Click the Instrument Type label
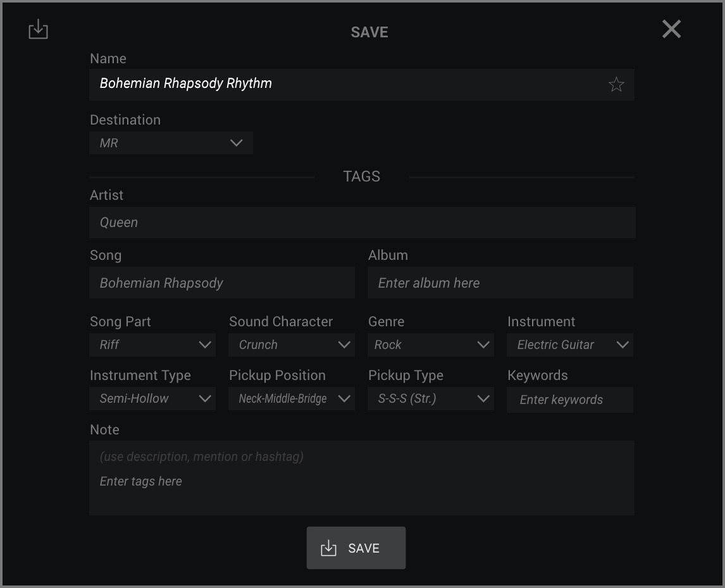Screen dimensions: 725x588 click(140, 376)
